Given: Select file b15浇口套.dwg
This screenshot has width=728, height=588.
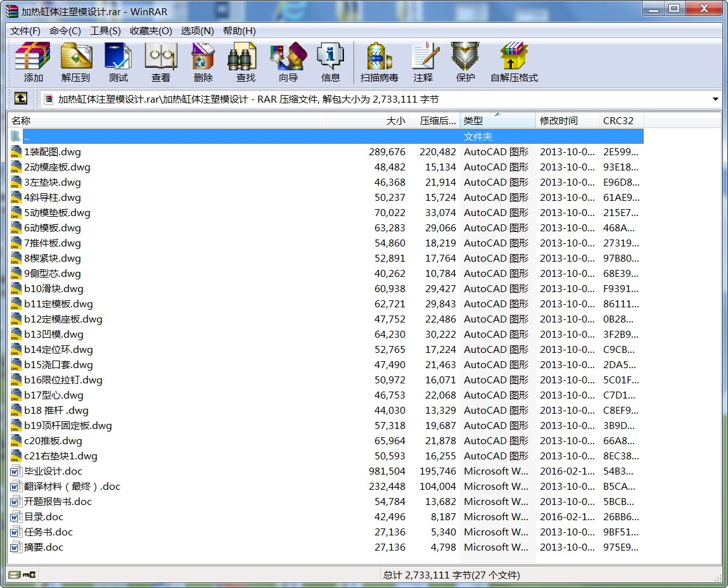Looking at the screenshot, I should pyautogui.click(x=58, y=365).
